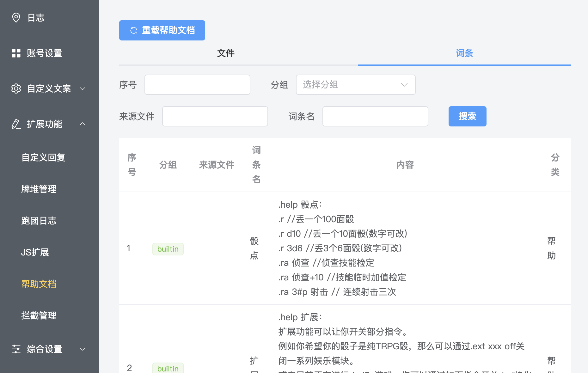
Task: Collapse the 扩展功能 menu
Action: (x=83, y=124)
